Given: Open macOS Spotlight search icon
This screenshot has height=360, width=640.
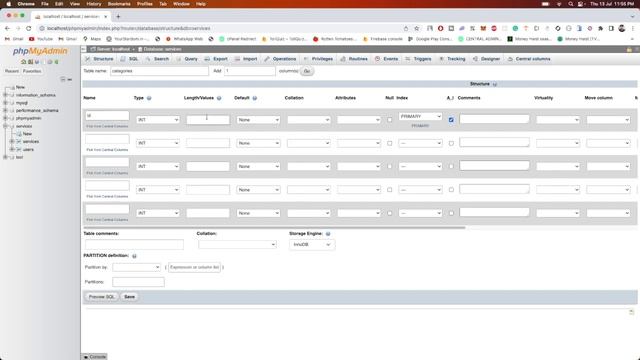Looking at the screenshot, I should 571,4.
